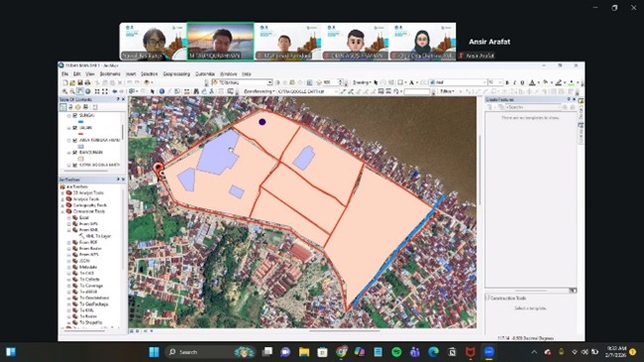Viewport: 644px width, 362px height.
Task: Toggle visibility of JALAN layer
Action: pyautogui.click(x=74, y=128)
